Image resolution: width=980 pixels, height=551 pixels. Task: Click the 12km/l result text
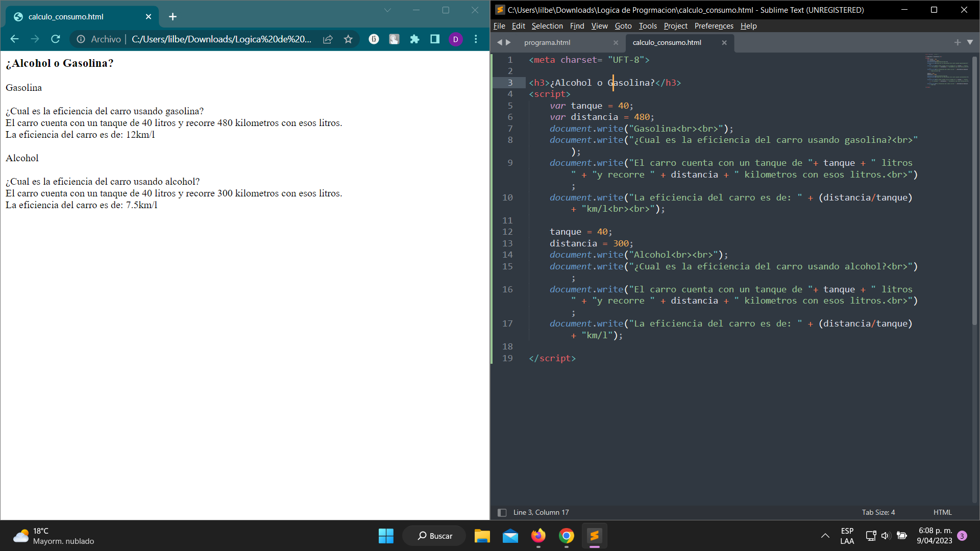[x=140, y=135]
